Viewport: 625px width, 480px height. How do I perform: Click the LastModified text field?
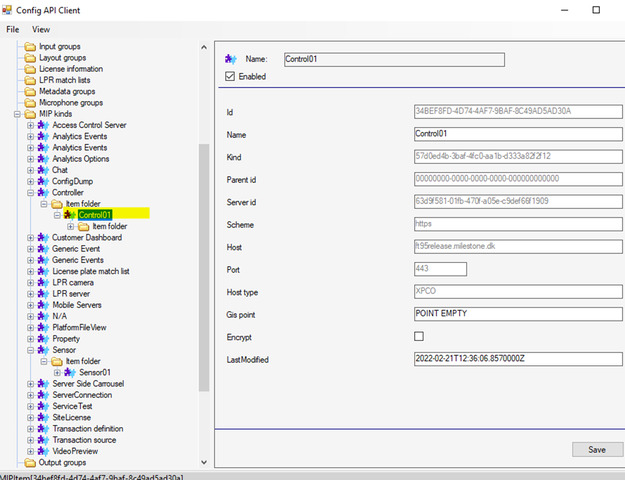(518, 359)
